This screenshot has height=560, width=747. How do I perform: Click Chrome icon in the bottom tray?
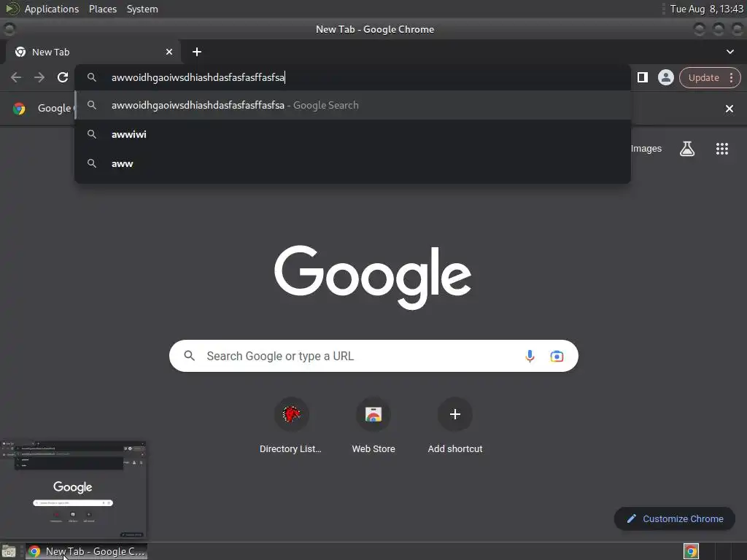691,551
